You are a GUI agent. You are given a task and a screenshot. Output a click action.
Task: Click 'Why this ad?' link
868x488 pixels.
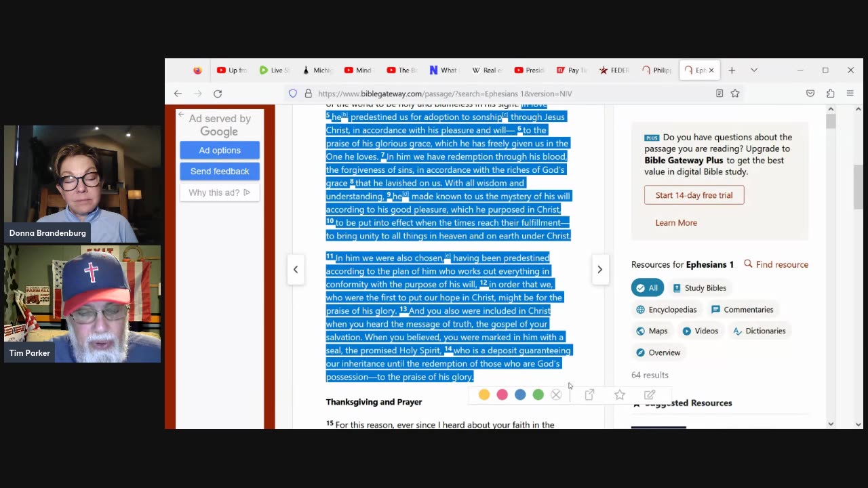point(220,192)
